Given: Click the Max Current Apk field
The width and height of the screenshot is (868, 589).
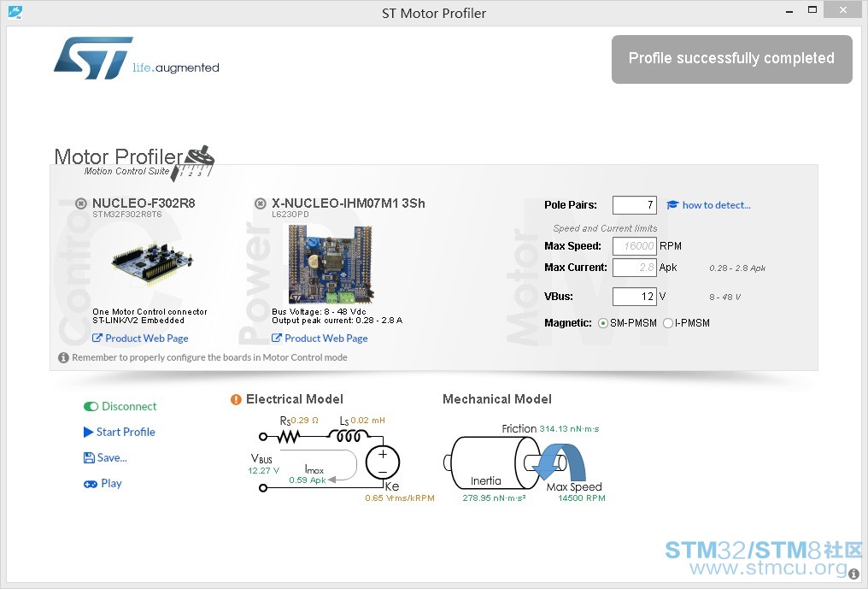Looking at the screenshot, I should coord(635,268).
